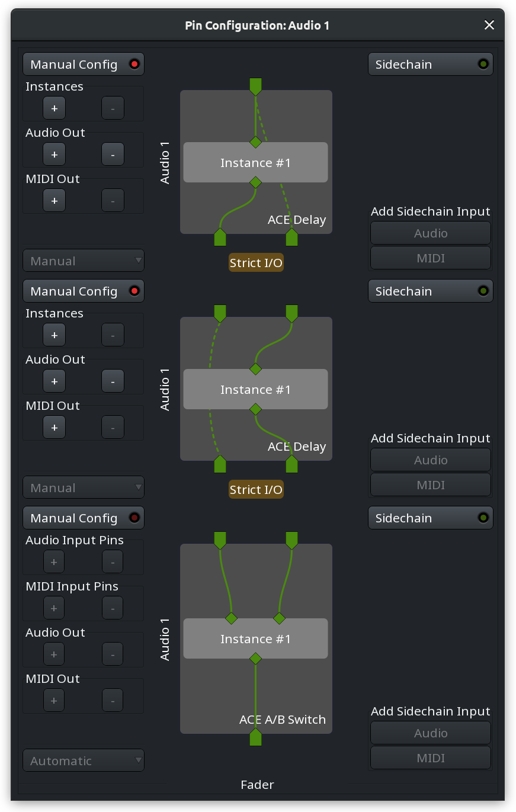Click Instance #1 input pin in top ACE Delay
This screenshot has width=516, height=812.
coord(255,142)
